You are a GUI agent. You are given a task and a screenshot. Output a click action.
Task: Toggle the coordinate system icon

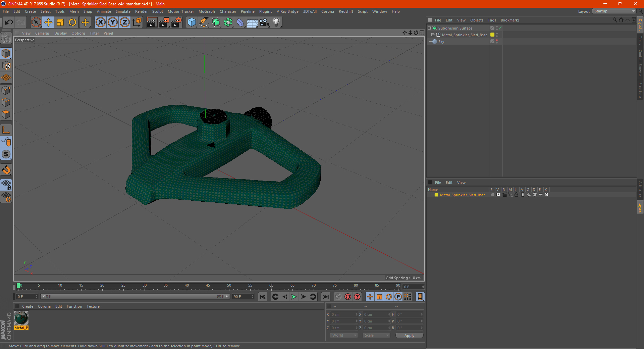pyautogui.click(x=137, y=22)
